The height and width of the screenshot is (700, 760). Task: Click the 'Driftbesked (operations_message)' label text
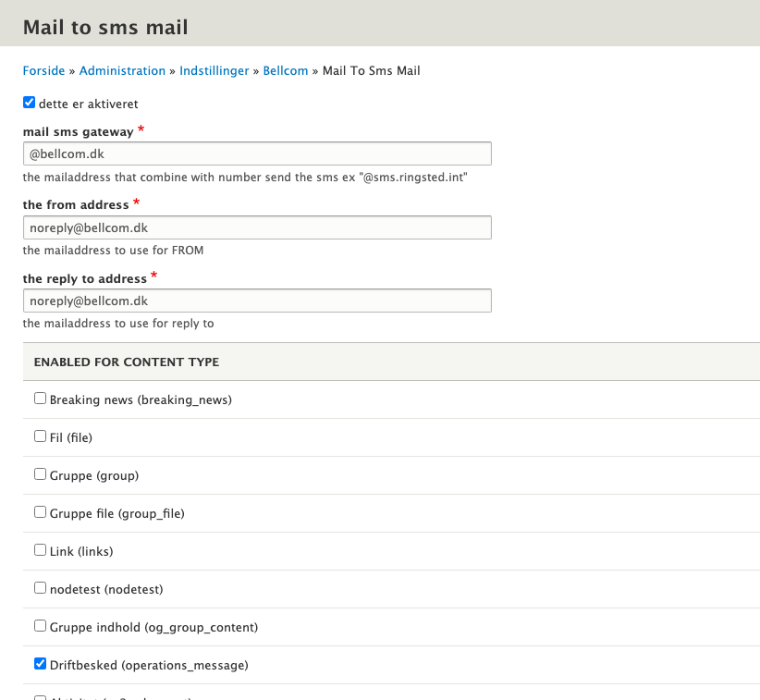click(149, 665)
